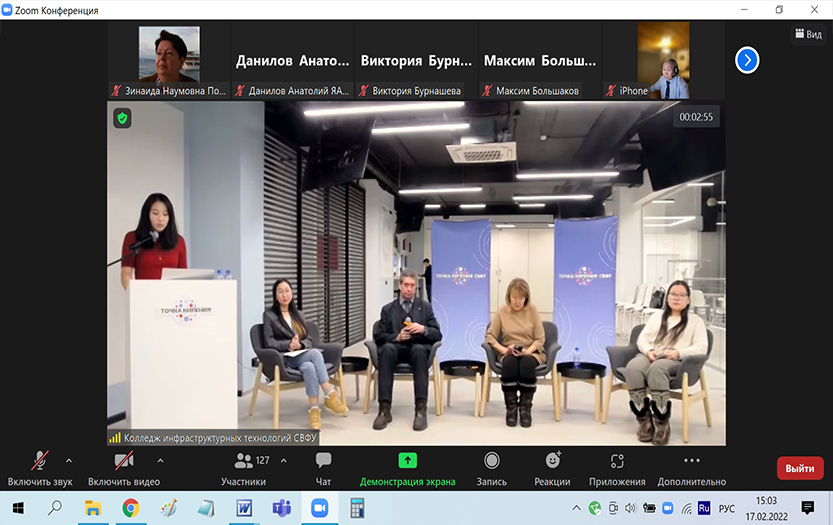
Task: Select Зинаида Наумовна video thumbnail
Action: [169, 60]
